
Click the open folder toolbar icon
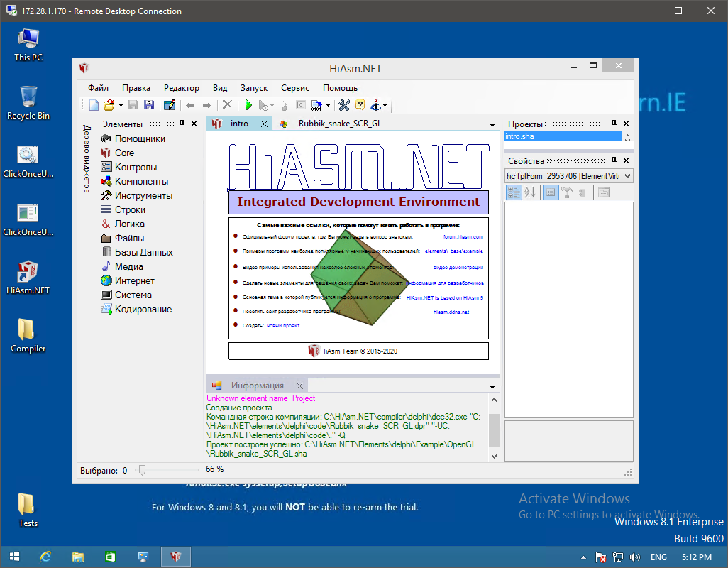click(109, 105)
